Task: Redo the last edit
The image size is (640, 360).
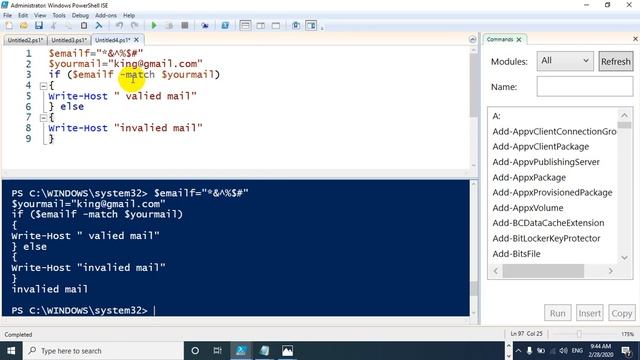Action: [134, 25]
